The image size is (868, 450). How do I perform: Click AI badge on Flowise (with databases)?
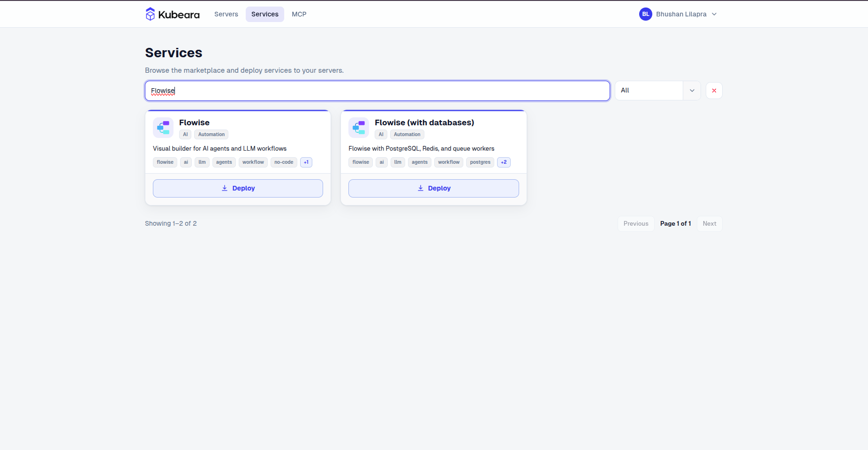(x=381, y=134)
